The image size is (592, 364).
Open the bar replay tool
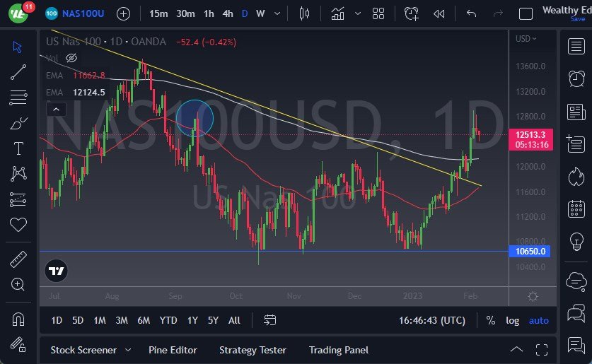tap(439, 13)
